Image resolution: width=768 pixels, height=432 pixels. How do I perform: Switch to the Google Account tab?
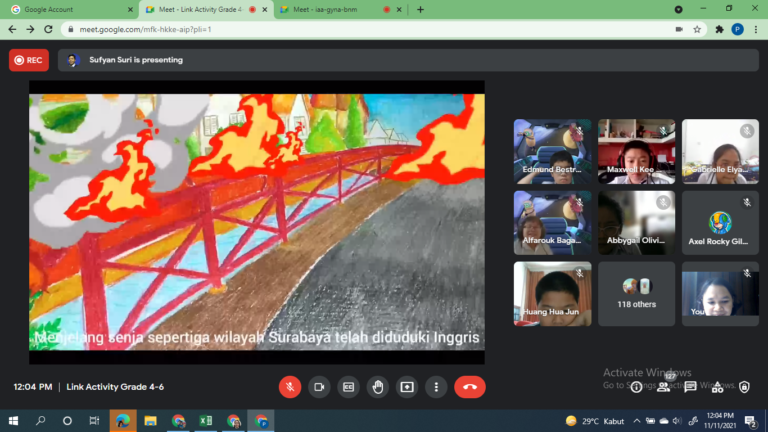67,9
